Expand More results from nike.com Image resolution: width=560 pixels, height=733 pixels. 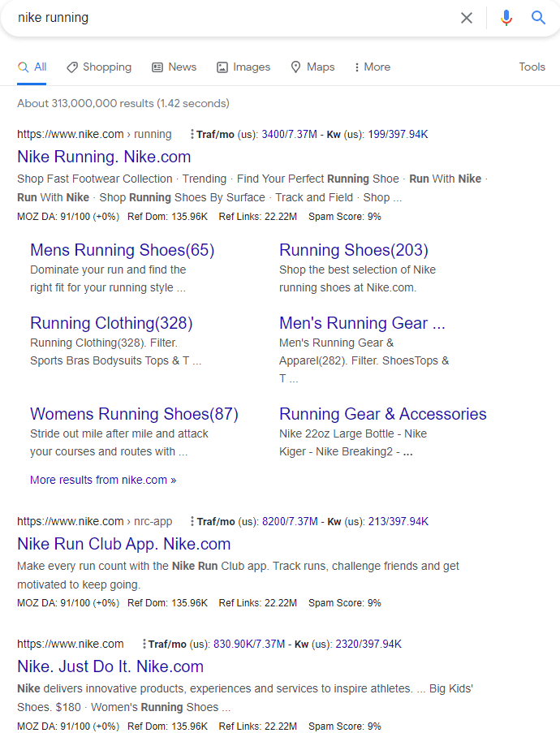click(x=103, y=480)
